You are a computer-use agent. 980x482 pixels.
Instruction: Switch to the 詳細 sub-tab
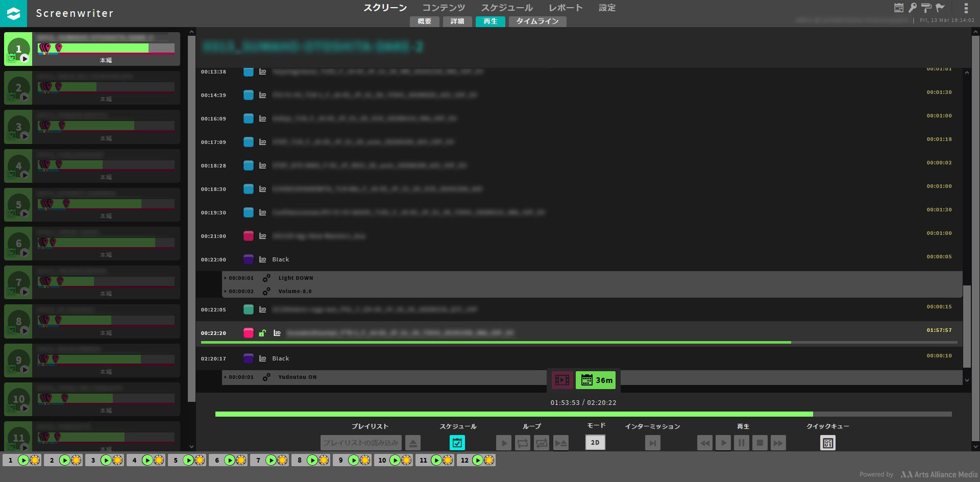[457, 21]
